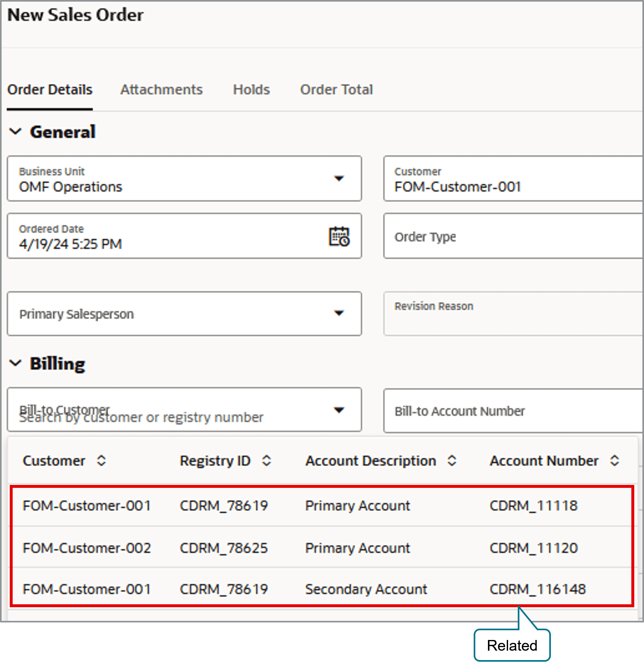Sort the Account Number column

(615, 461)
